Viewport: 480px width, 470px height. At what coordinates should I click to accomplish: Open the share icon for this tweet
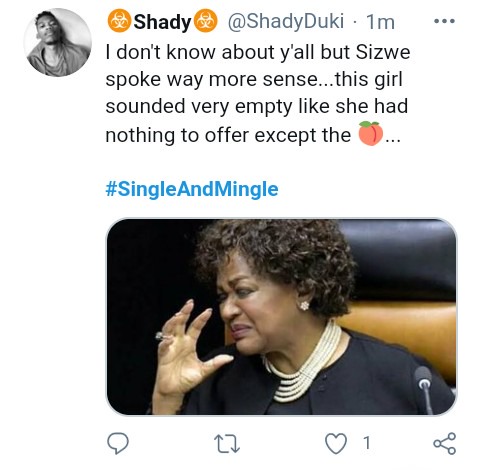444,444
